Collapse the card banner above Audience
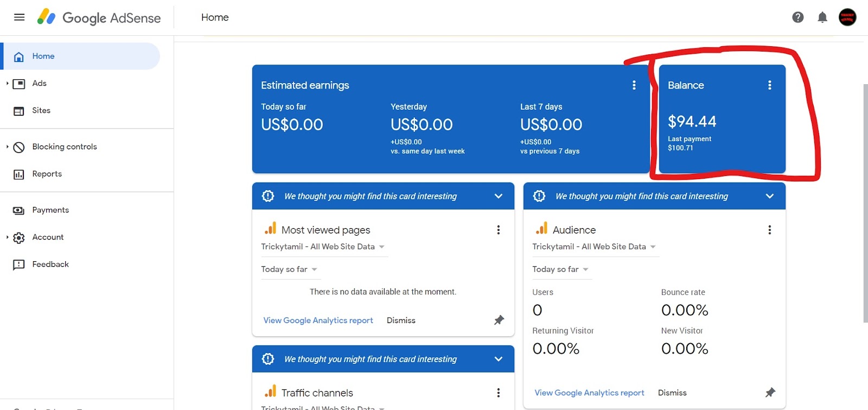The width and height of the screenshot is (868, 410). pos(770,196)
